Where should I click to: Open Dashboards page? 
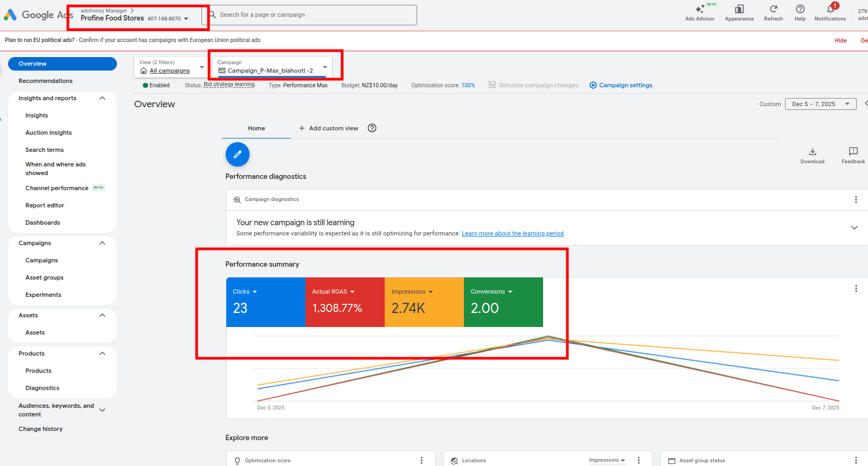43,222
